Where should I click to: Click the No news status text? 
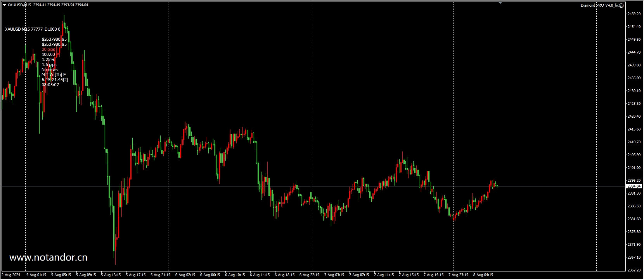pos(50,70)
